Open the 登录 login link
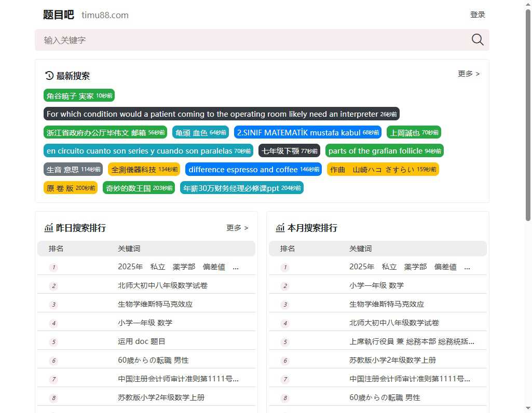This screenshot has height=413, width=532. (478, 15)
